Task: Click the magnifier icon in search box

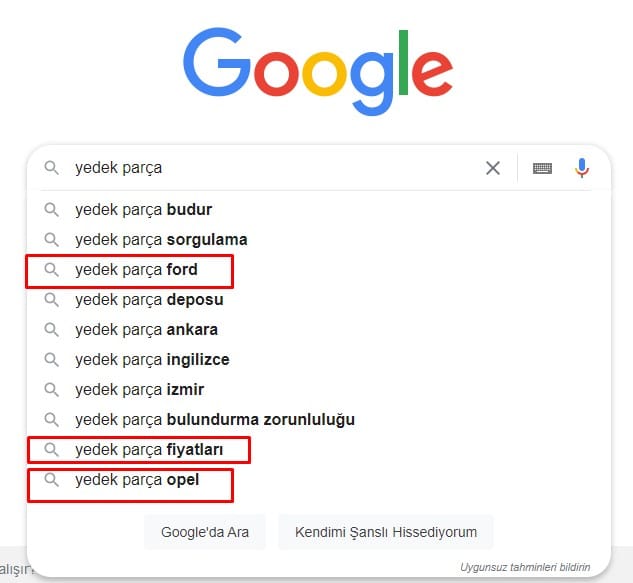Action: point(52,168)
